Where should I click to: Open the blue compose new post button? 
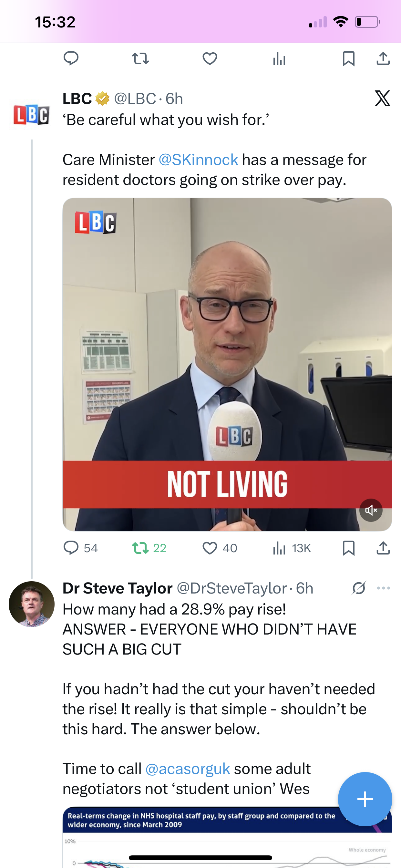[x=365, y=799]
